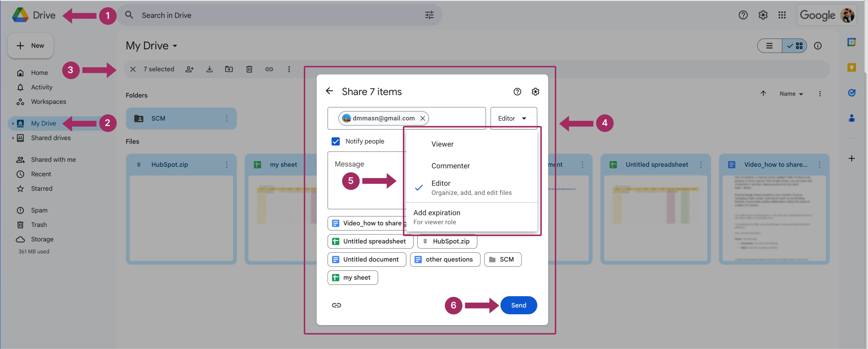Click the Send button
Image resolution: width=868 pixels, height=349 pixels.
[x=519, y=305]
